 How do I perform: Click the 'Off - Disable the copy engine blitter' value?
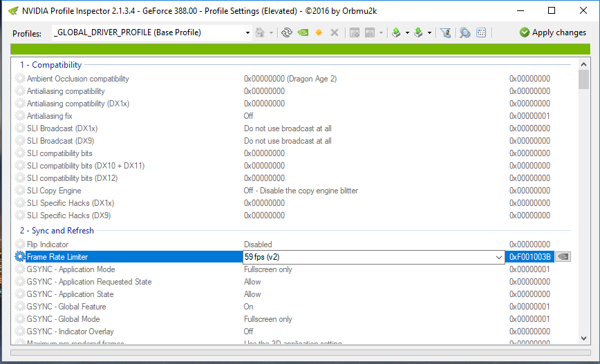pos(301,191)
